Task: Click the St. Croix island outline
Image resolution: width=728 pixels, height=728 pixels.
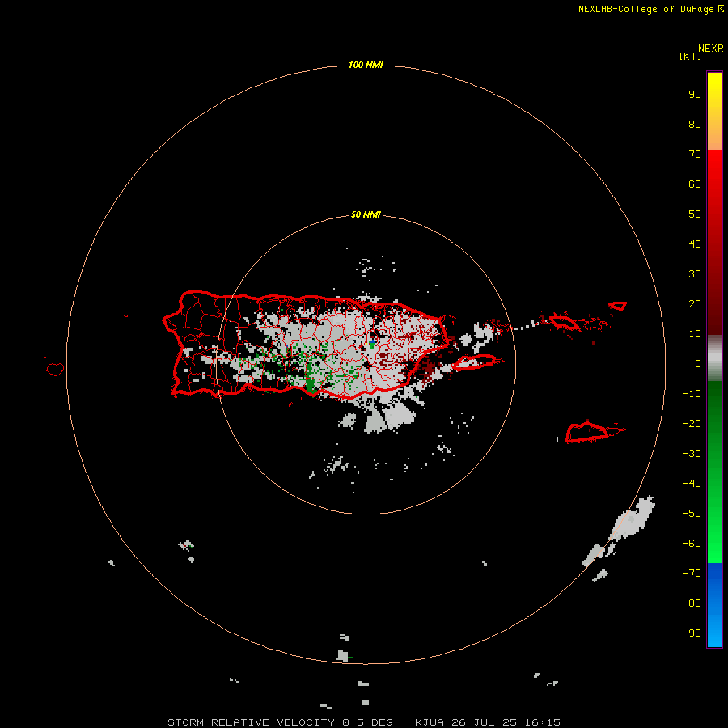Action: click(x=587, y=432)
